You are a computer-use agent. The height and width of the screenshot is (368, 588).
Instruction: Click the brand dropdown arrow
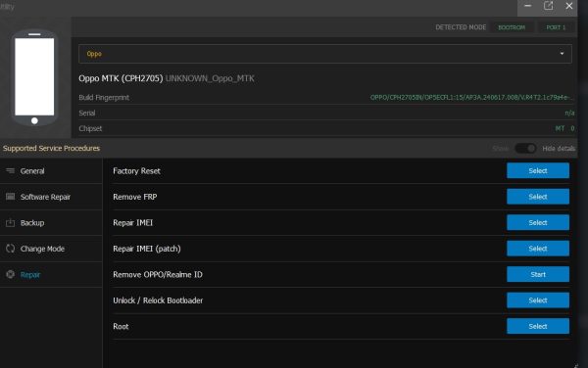(x=562, y=54)
